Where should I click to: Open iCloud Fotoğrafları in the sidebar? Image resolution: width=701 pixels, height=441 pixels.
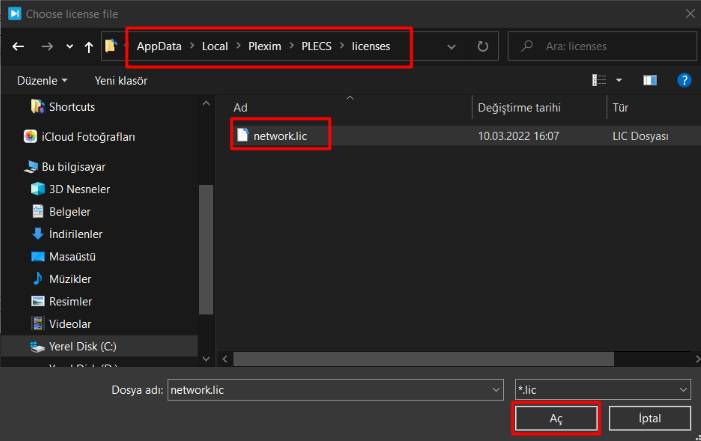click(88, 137)
